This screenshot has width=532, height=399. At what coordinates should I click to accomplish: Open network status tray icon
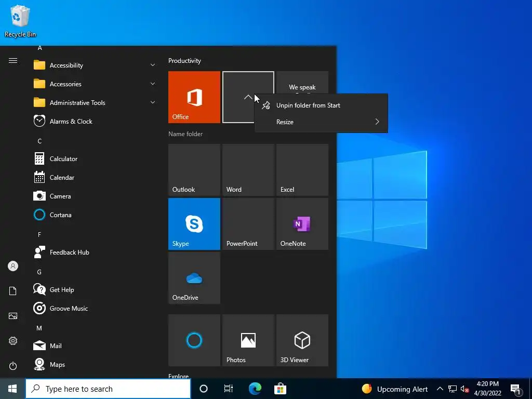click(453, 389)
